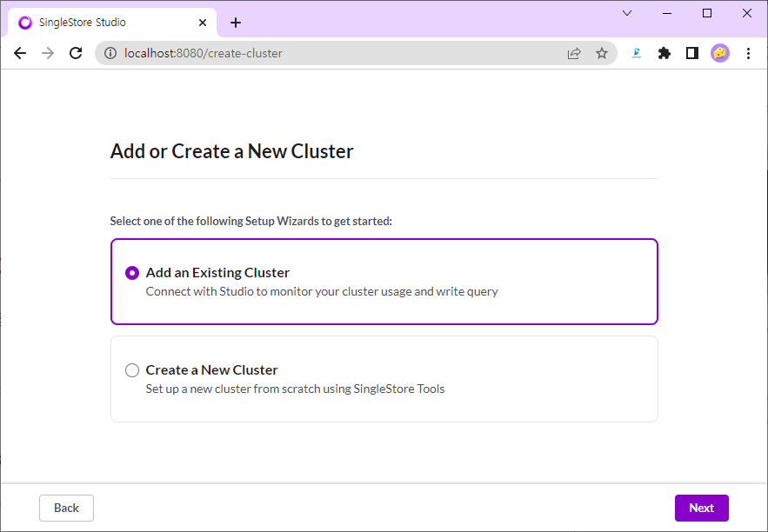Click the Back button
Viewport: 768px width, 532px height.
pyautogui.click(x=66, y=508)
